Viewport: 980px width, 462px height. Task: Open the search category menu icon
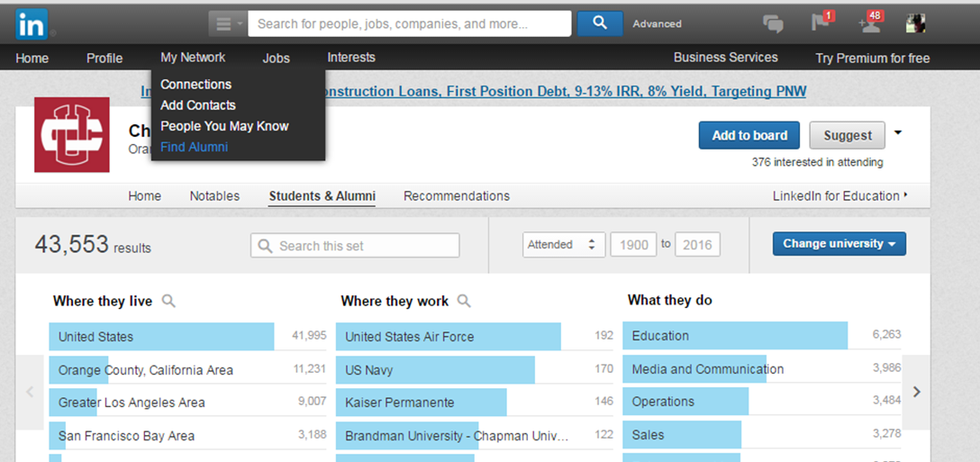point(228,23)
